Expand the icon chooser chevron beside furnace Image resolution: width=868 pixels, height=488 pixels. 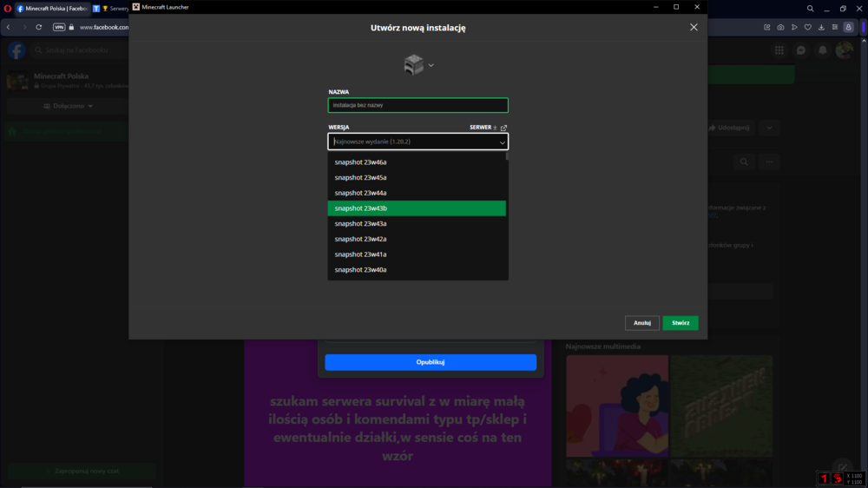point(431,65)
